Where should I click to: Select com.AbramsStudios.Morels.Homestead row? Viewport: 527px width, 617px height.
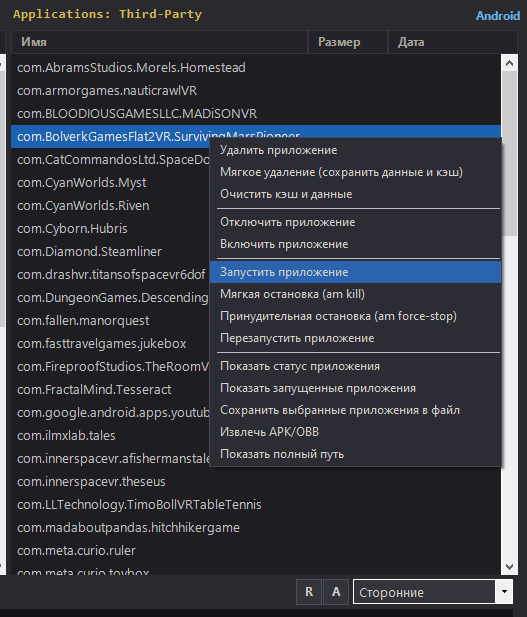(256, 68)
